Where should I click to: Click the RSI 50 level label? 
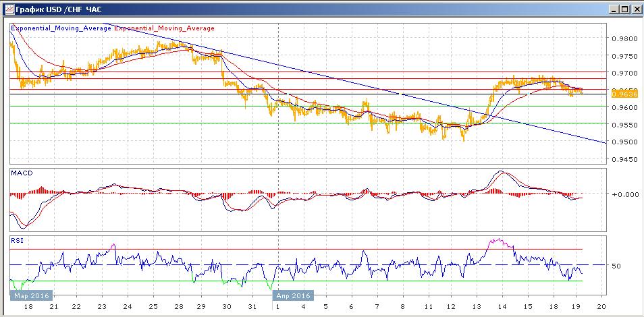coord(616,266)
